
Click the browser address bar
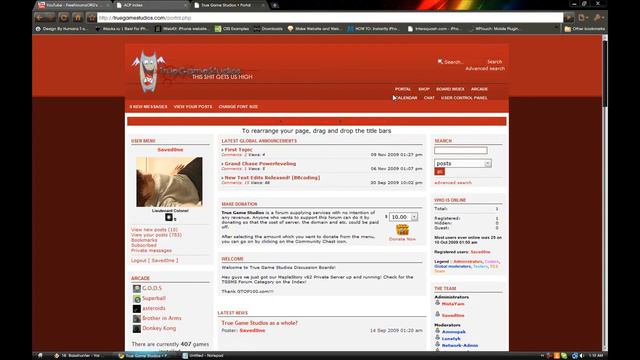tap(330, 18)
